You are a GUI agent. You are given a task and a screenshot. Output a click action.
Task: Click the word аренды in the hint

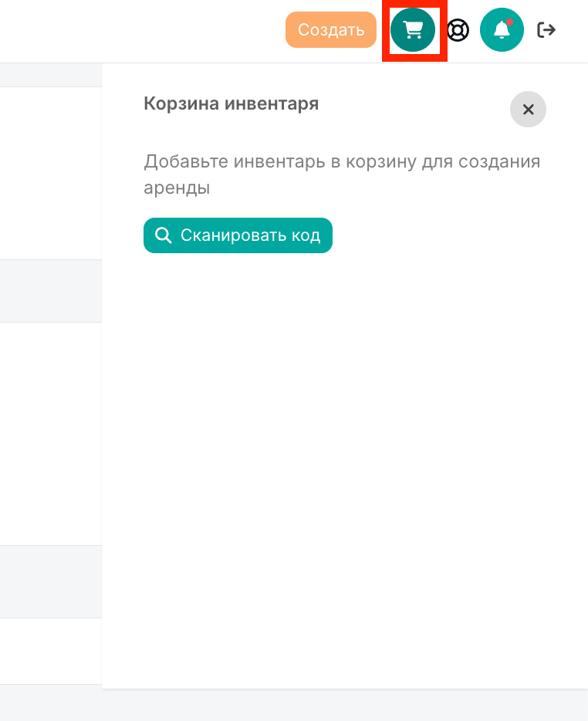[177, 188]
